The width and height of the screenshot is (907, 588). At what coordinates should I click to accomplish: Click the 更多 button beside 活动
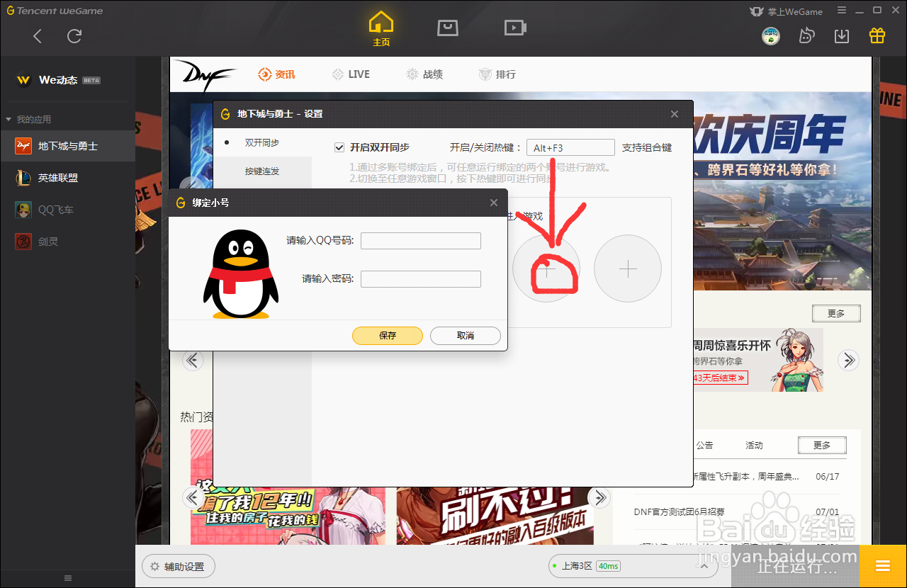click(822, 445)
